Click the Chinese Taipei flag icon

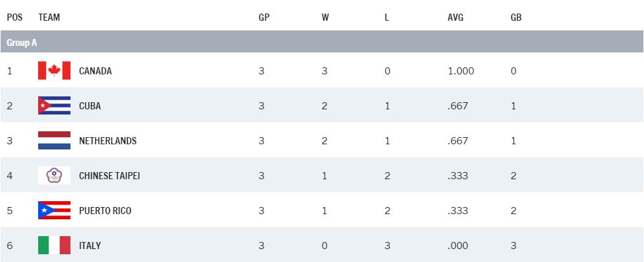tap(54, 175)
